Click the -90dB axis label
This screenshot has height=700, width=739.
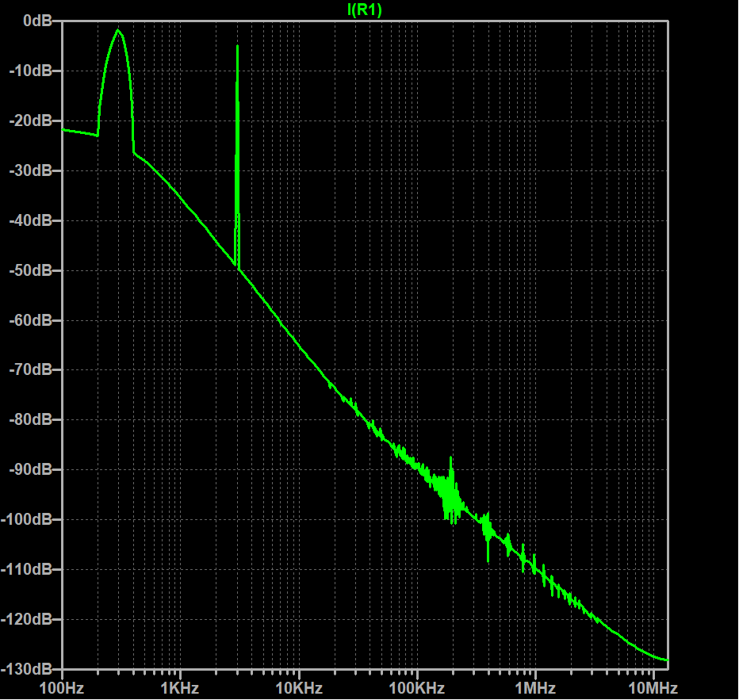[x=31, y=469]
